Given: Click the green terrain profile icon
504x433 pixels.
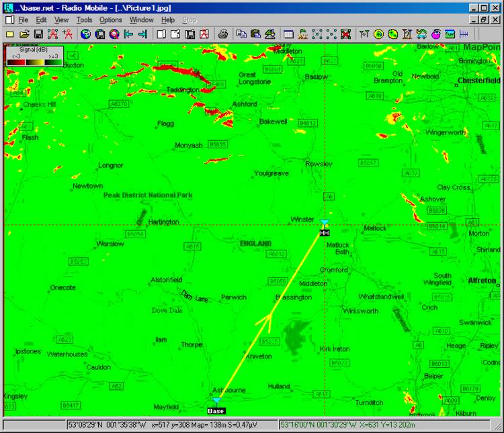Looking at the screenshot, I should click(450, 34).
